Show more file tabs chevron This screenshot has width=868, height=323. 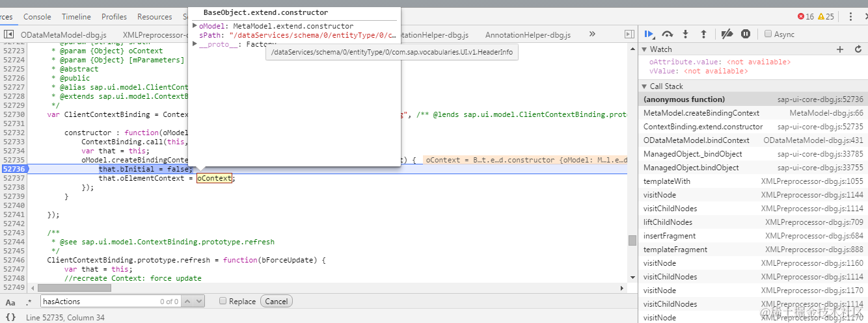pos(592,34)
